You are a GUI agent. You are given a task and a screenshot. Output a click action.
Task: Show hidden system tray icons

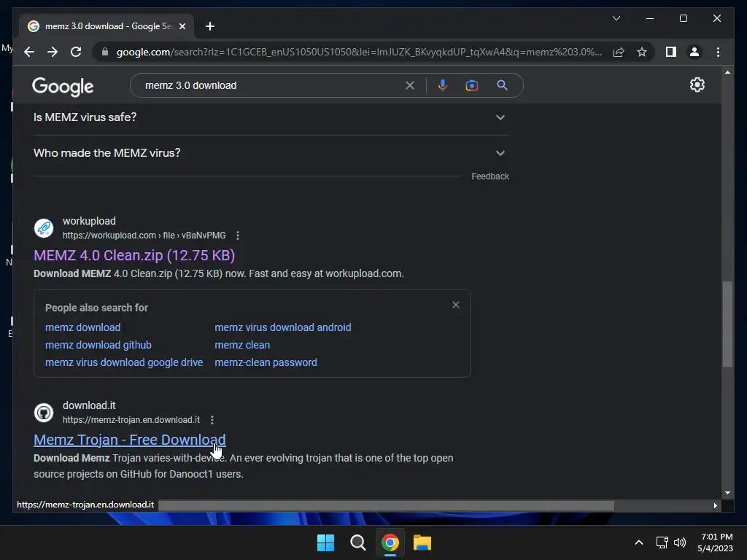pos(639,542)
